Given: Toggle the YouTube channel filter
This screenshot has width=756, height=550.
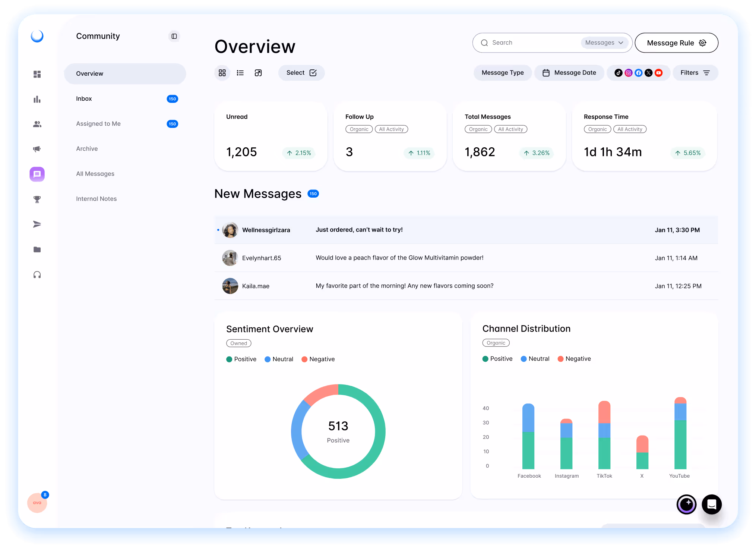Looking at the screenshot, I should pyautogui.click(x=658, y=73).
